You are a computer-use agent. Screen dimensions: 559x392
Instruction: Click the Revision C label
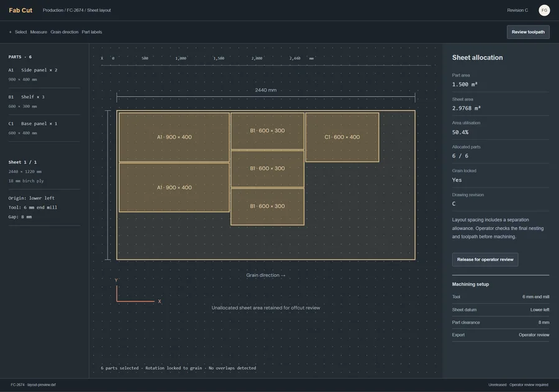pyautogui.click(x=517, y=11)
